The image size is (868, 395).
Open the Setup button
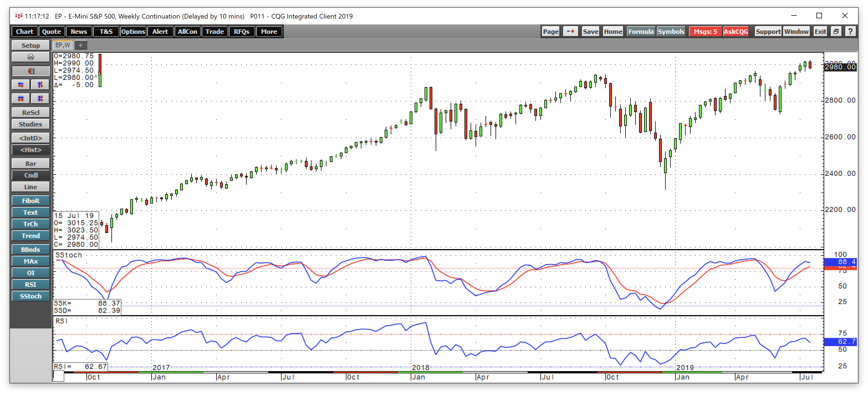coord(31,45)
